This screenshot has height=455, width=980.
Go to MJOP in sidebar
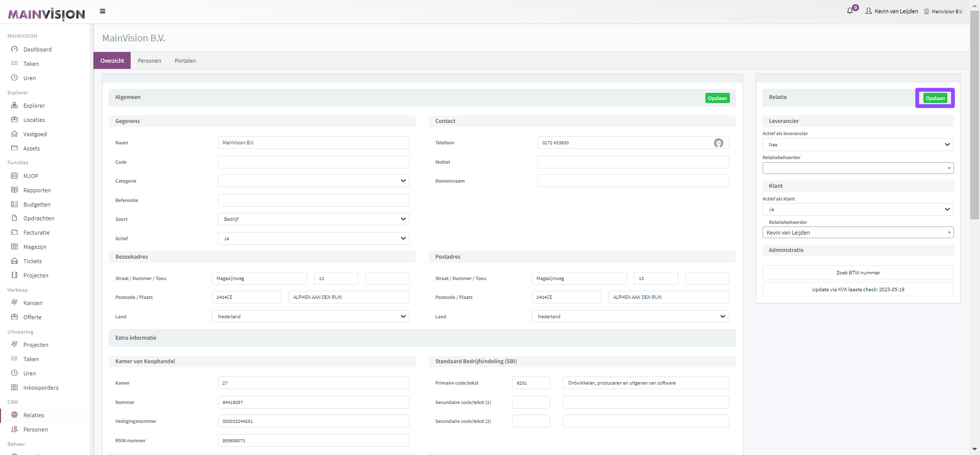(31, 176)
